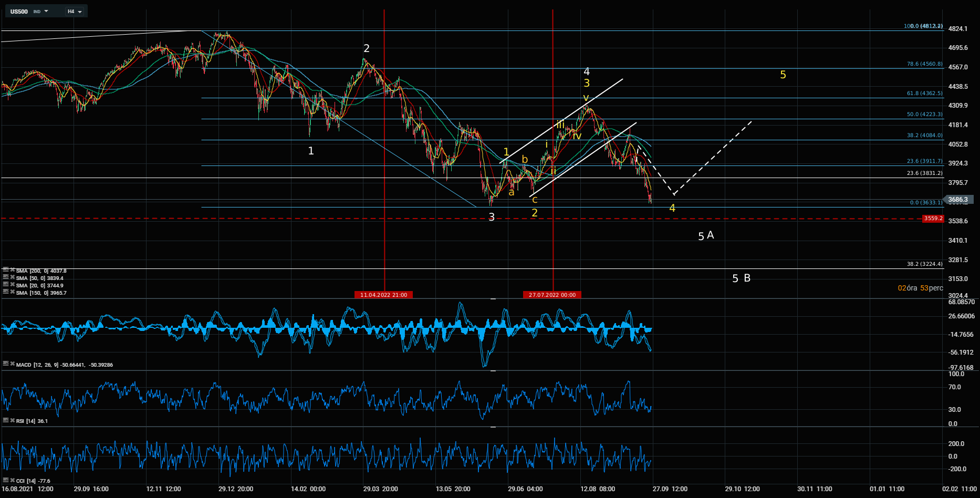
Task: Open MACD indicator settings icon
Action: (x=6, y=364)
